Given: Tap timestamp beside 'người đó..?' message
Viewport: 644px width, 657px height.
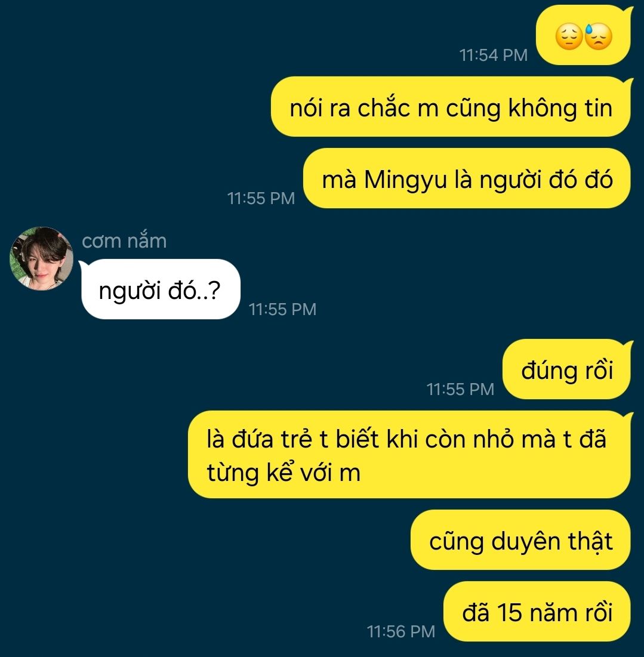Looking at the screenshot, I should pos(282,309).
